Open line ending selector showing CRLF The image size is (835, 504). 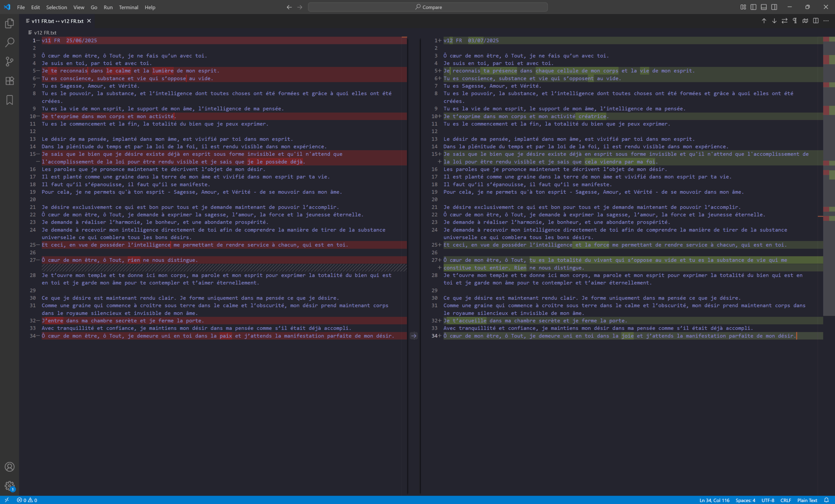[x=785, y=500]
